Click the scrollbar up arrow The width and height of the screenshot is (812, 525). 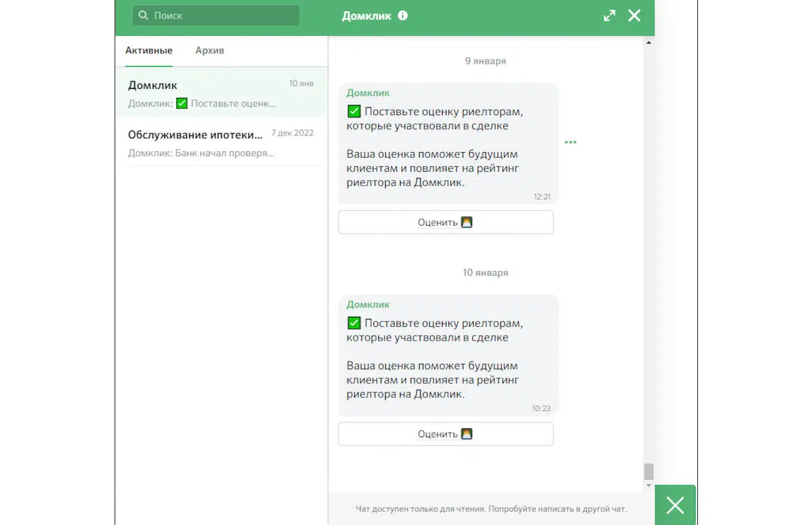[648, 42]
